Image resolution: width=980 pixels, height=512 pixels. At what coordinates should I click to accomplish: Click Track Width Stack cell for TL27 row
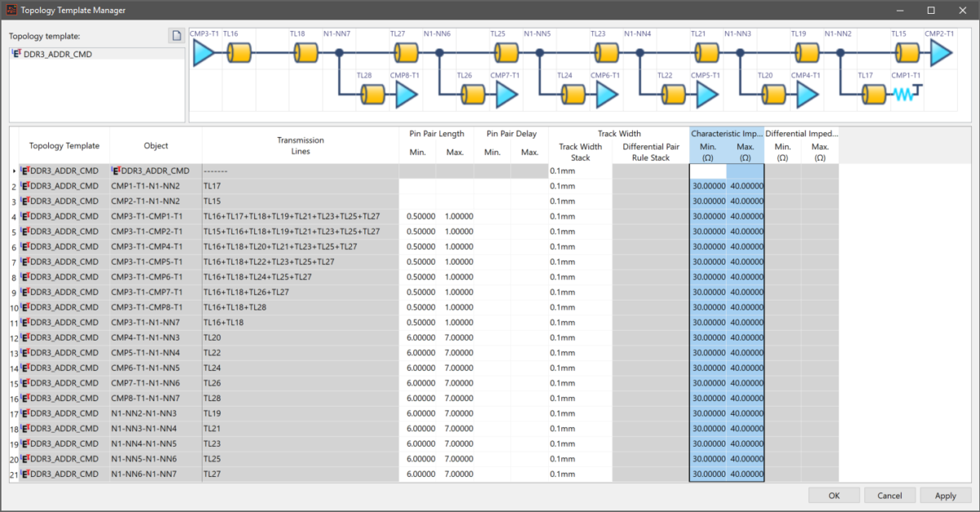tap(580, 474)
